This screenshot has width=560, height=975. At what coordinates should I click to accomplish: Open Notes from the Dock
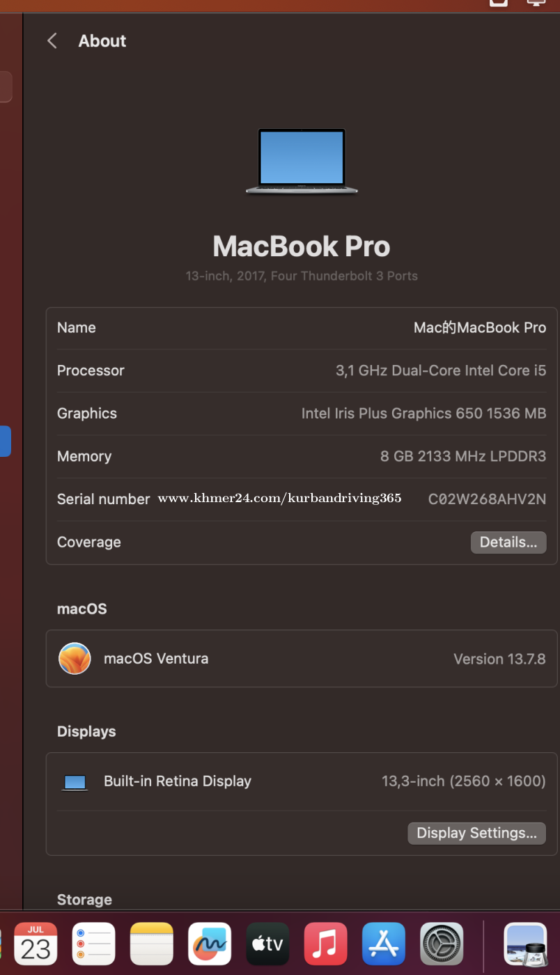click(152, 944)
